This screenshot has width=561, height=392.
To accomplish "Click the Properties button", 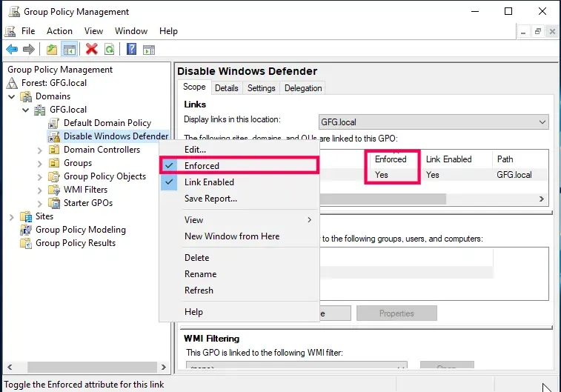I will tap(396, 313).
